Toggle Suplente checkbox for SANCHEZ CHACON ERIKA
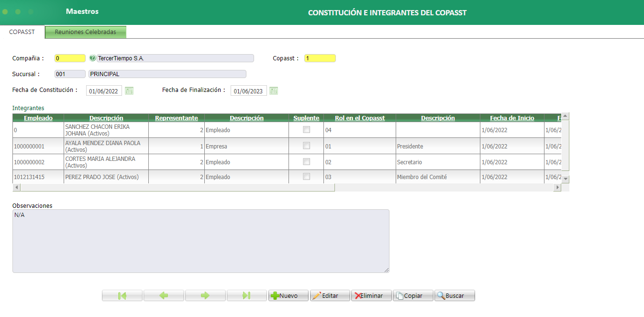Image resolution: width=644 pixels, height=317 pixels. 306,130
